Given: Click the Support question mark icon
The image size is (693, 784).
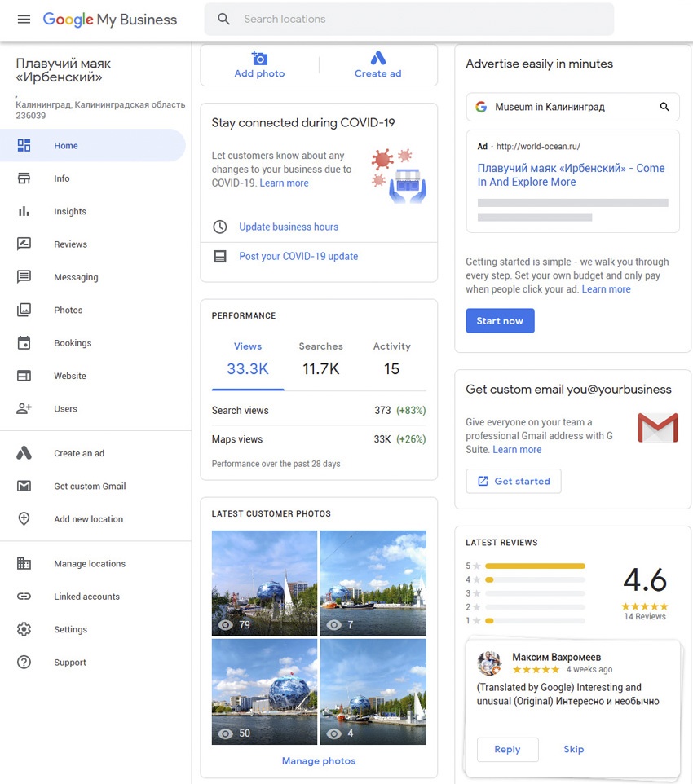Looking at the screenshot, I should 24,662.
